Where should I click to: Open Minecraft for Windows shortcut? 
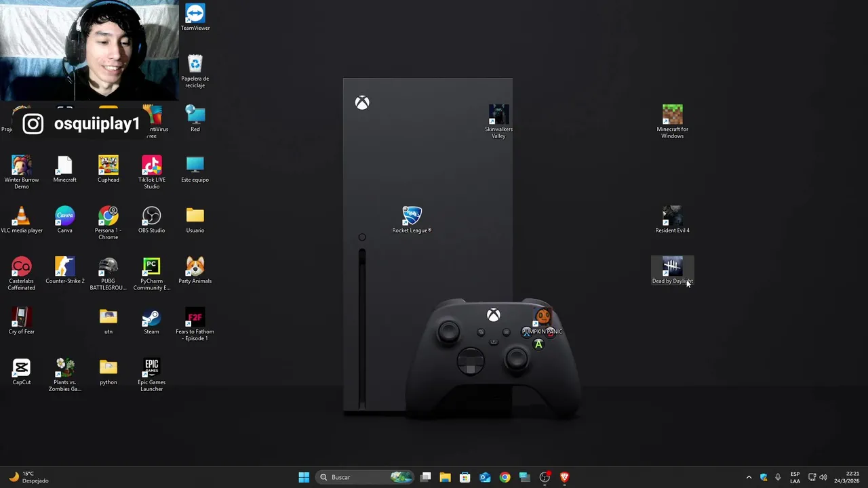[x=673, y=122]
